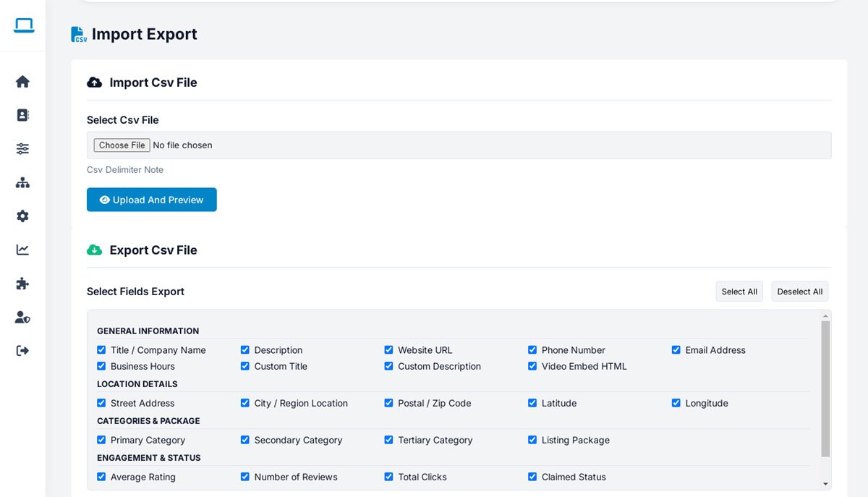The image size is (868, 497).
Task: Click the LOCATION DETAILS section heading
Action: point(137,384)
